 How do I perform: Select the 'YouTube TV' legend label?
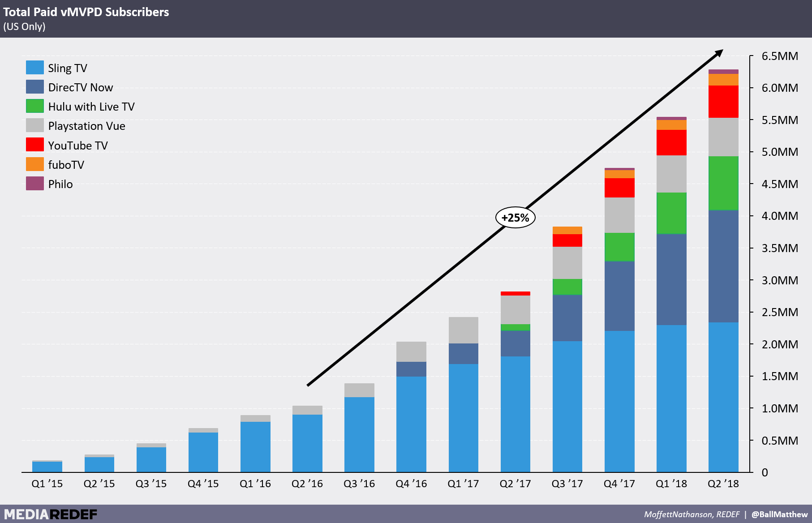(78, 146)
